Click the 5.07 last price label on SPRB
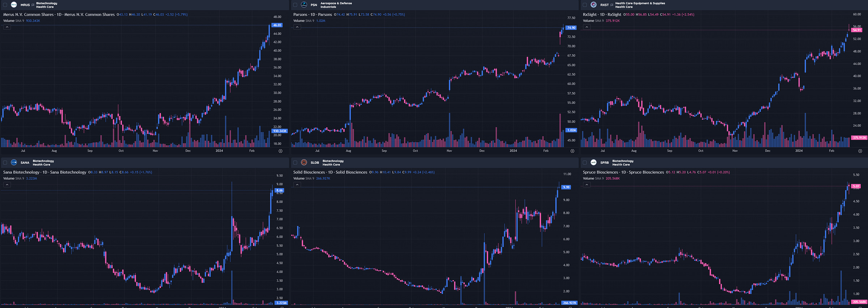This screenshot has height=308, width=868. point(856,186)
